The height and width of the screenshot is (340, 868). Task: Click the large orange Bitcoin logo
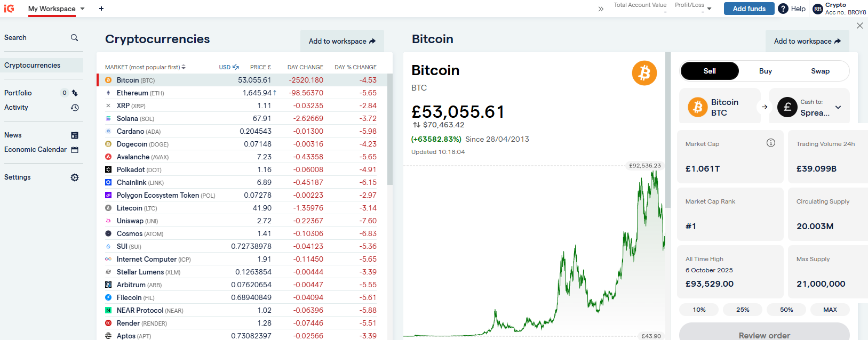tap(644, 73)
